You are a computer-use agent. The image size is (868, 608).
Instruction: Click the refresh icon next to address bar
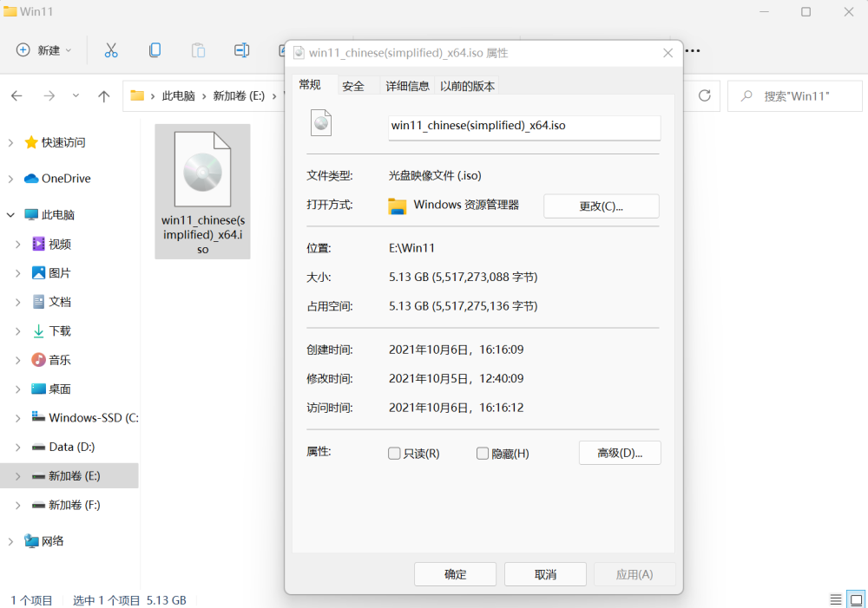705,95
